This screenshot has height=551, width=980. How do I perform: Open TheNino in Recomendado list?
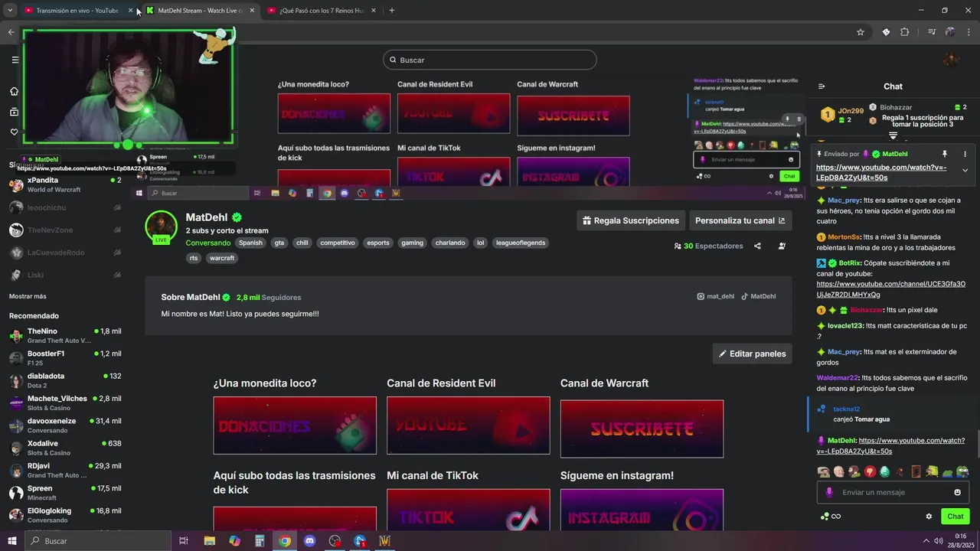tap(65, 335)
